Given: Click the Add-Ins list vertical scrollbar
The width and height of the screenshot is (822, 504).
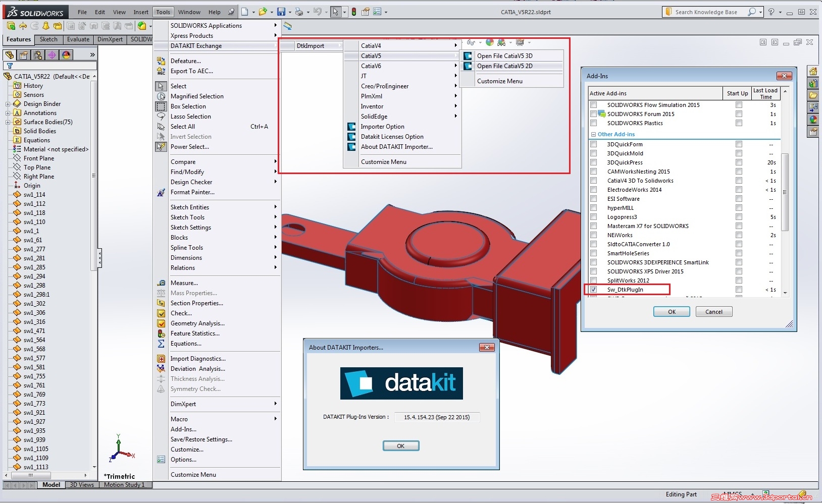Looking at the screenshot, I should point(785,192).
